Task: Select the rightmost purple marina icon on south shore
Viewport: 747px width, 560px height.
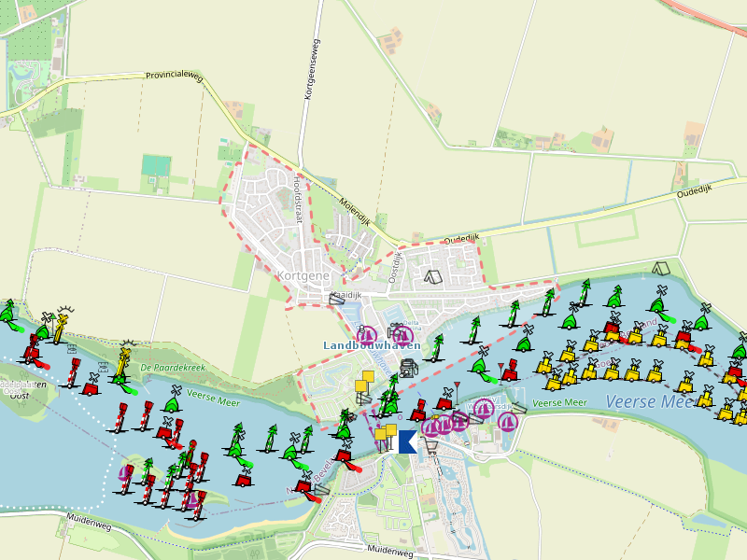Action: point(508,422)
